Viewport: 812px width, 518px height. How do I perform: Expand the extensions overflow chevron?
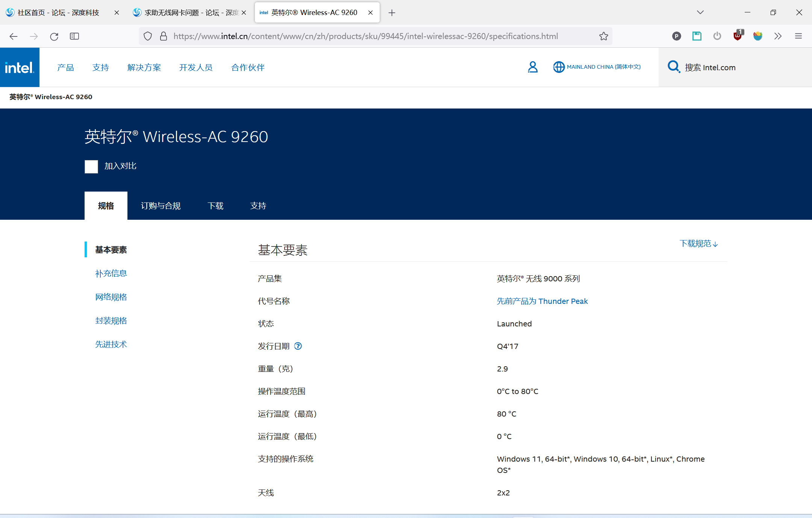coord(778,36)
